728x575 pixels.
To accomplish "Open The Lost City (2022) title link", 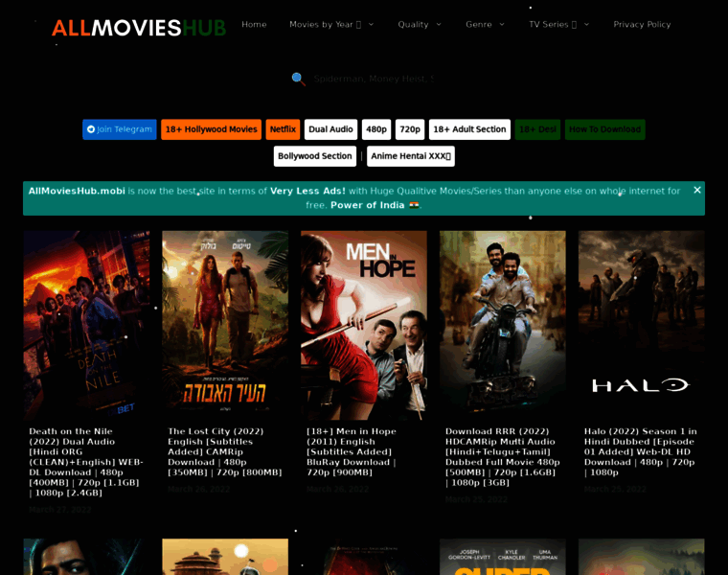I will tap(225, 452).
